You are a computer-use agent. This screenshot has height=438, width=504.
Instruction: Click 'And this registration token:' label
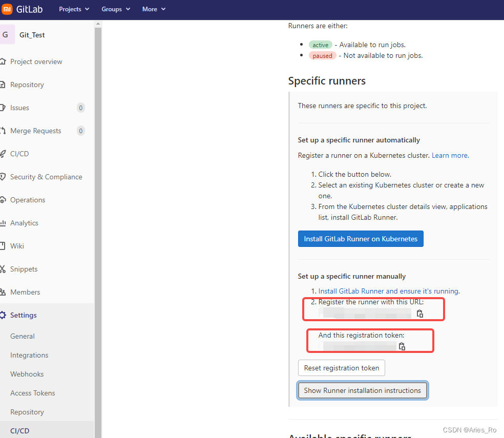tap(361, 336)
